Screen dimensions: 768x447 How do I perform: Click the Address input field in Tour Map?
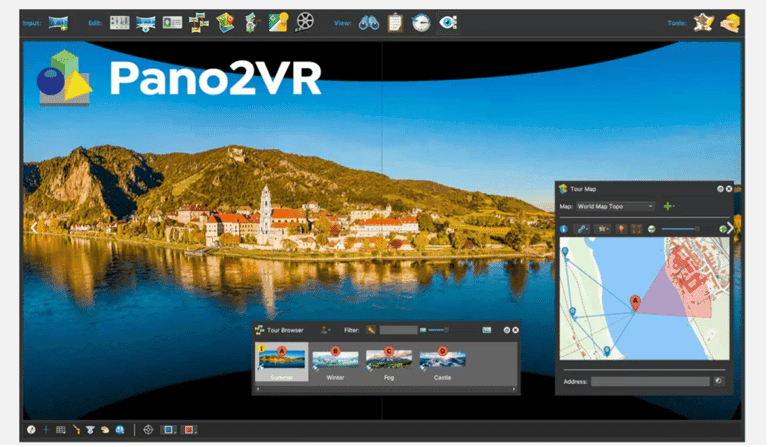(x=650, y=382)
